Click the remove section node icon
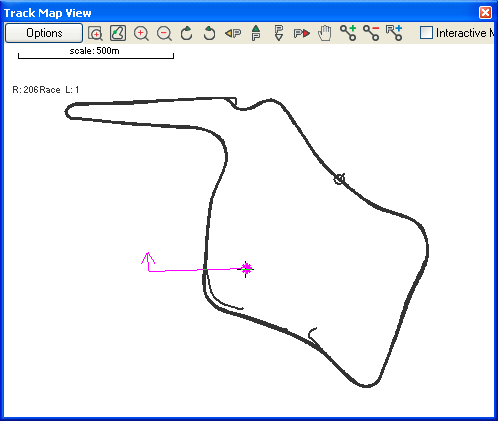The height and width of the screenshot is (421, 498). [371, 33]
